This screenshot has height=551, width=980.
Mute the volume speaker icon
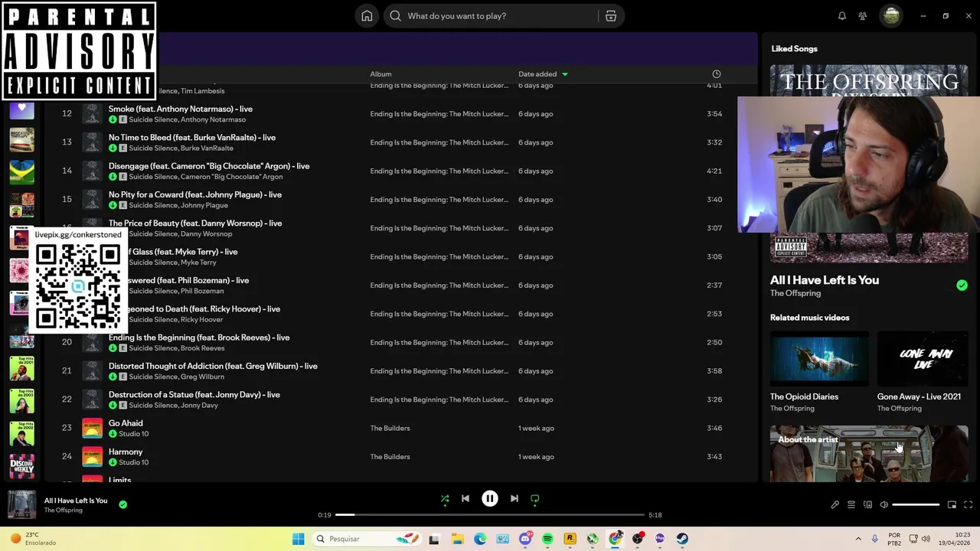coord(884,505)
